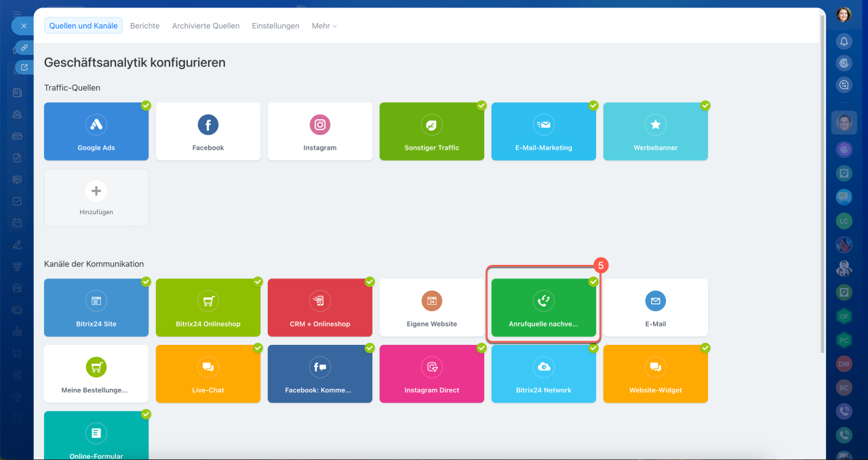Open the Live-Chat channel tile
The height and width of the screenshot is (460, 868).
click(x=208, y=374)
